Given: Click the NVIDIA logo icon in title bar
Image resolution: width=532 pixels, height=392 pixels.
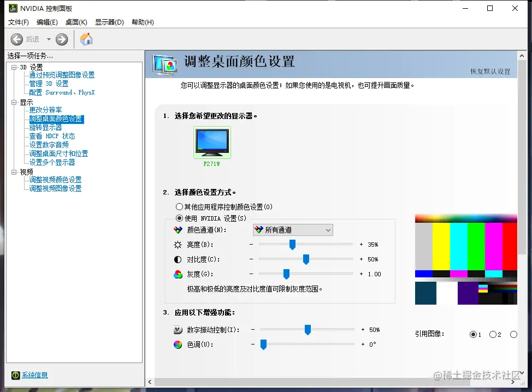Looking at the screenshot, I should pyautogui.click(x=13, y=8).
